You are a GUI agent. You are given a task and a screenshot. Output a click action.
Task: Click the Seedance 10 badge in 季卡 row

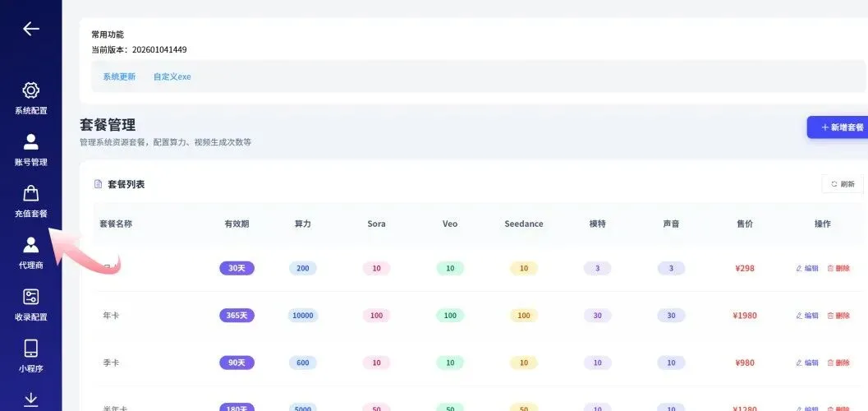click(524, 363)
